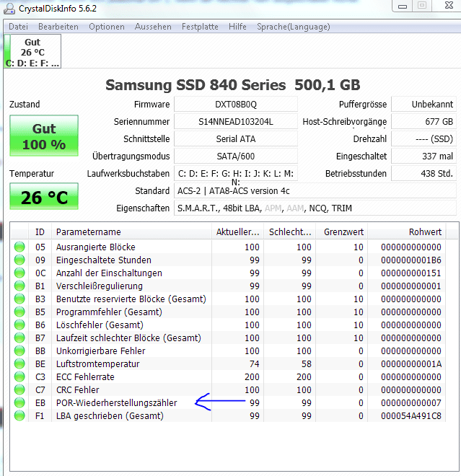
Task: Select the CRC Fehler row text
Action: click(x=78, y=389)
